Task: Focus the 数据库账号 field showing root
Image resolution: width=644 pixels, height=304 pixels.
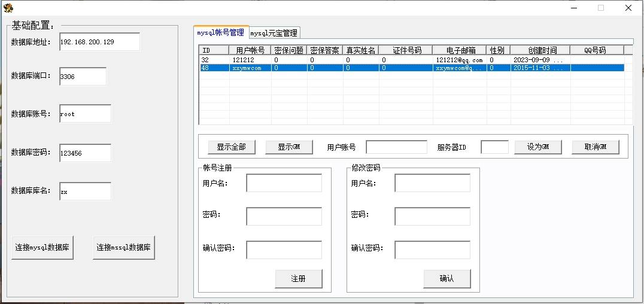Action: coord(85,113)
